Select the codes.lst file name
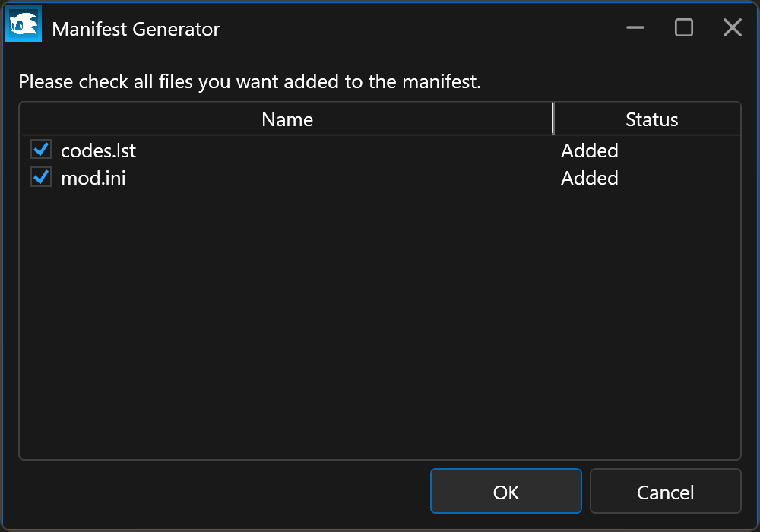 (98, 150)
